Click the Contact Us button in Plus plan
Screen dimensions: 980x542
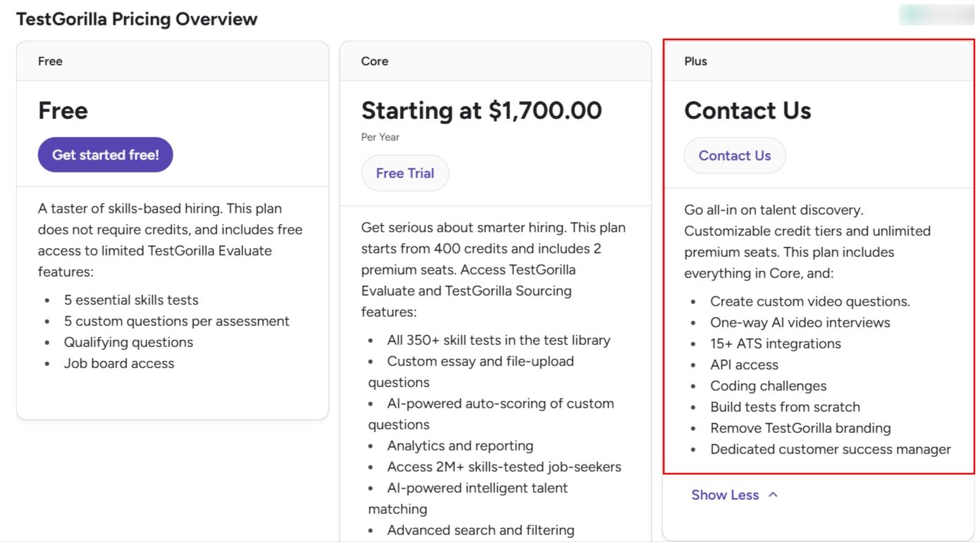pos(735,156)
